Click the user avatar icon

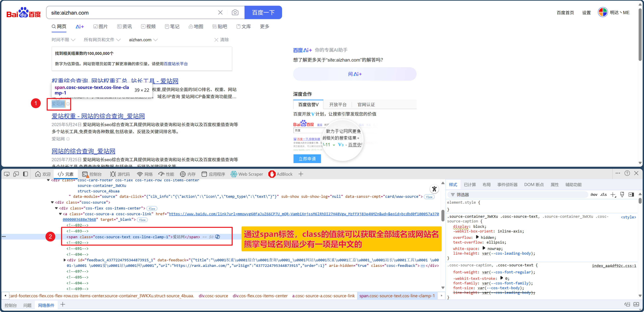click(x=603, y=12)
